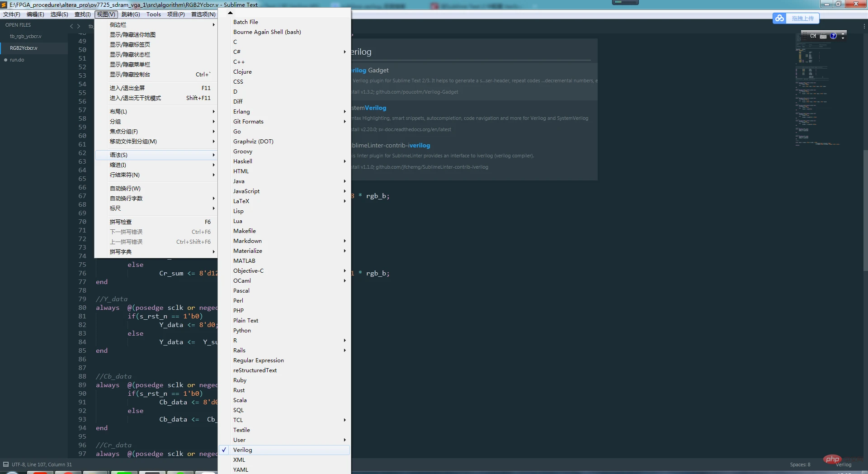Expand the JavaScript syntax submenu

(x=246, y=191)
